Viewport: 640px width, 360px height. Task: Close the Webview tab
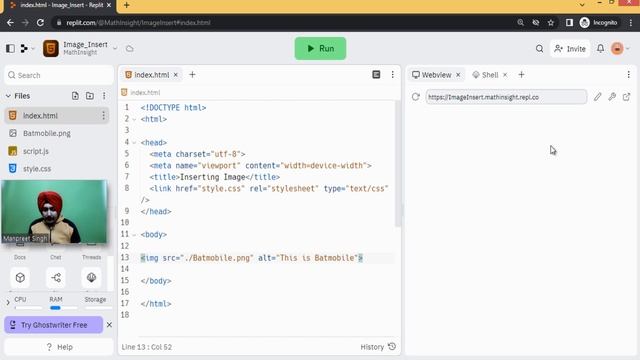[458, 75]
